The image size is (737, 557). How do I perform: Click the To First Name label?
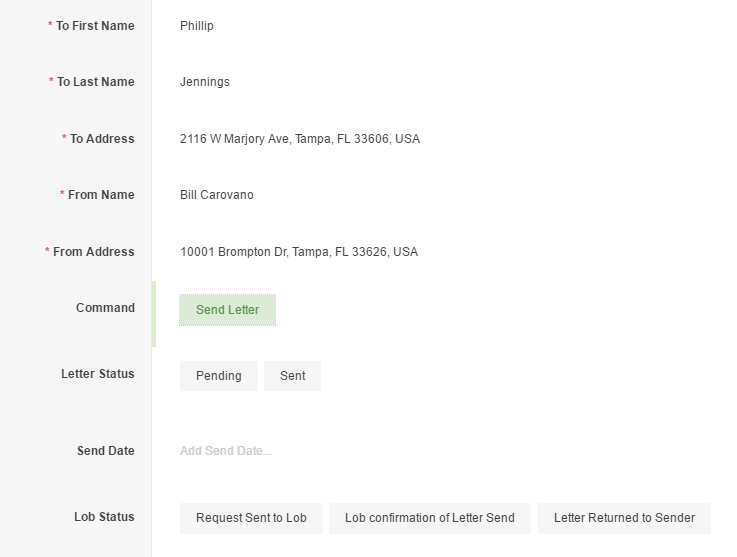(x=95, y=26)
